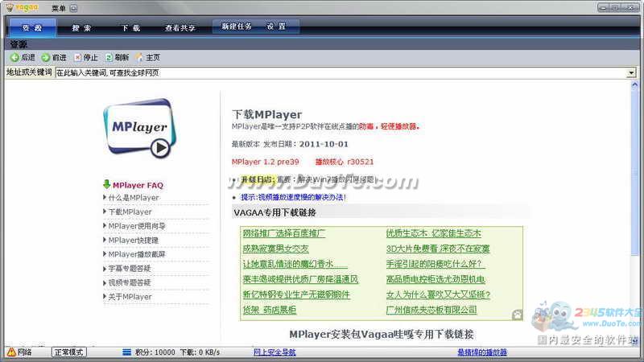644x362 pixels.
Task: Click the 正常模式 button in status bar
Action: [69, 352]
